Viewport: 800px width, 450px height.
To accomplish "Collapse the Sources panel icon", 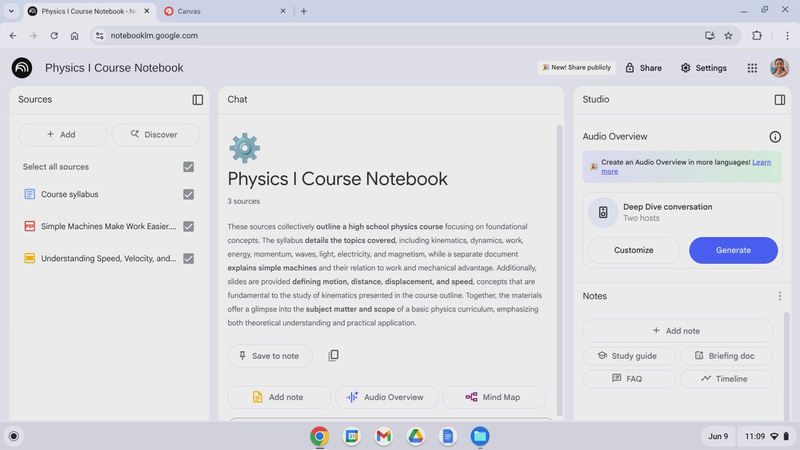I will 197,99.
